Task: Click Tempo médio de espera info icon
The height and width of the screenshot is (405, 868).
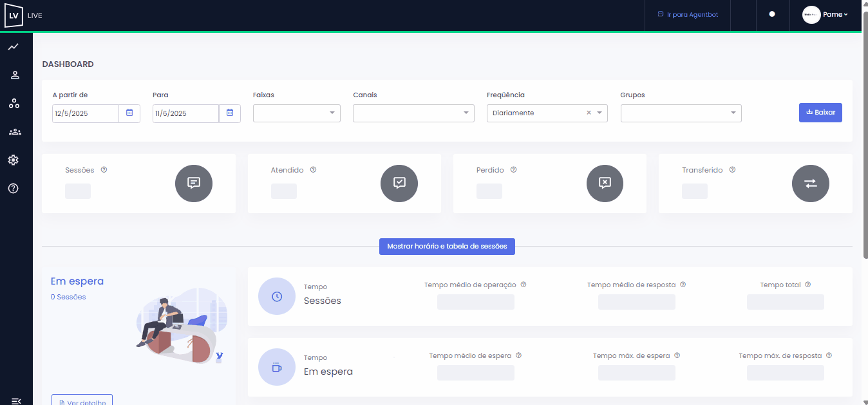Action: coord(518,355)
